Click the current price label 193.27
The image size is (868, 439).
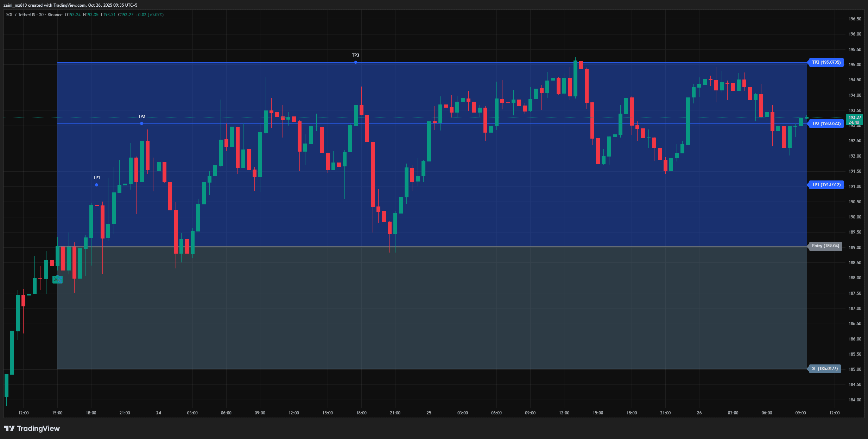click(855, 117)
